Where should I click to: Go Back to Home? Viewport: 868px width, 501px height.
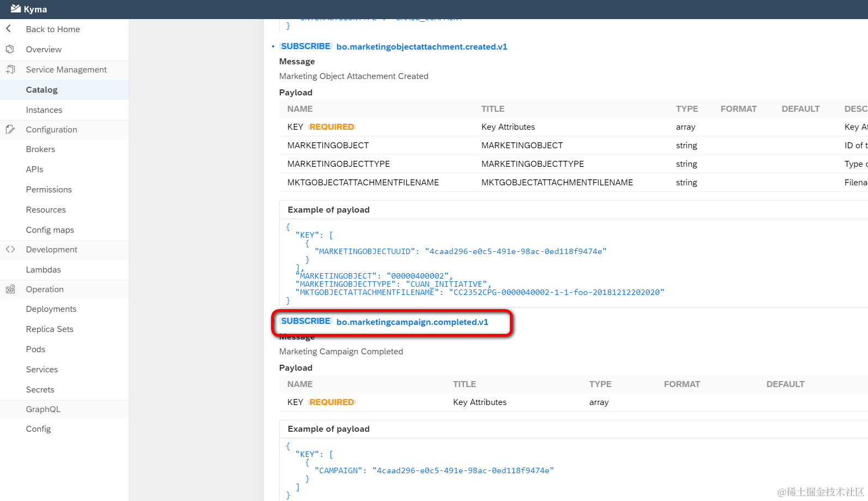coord(53,29)
